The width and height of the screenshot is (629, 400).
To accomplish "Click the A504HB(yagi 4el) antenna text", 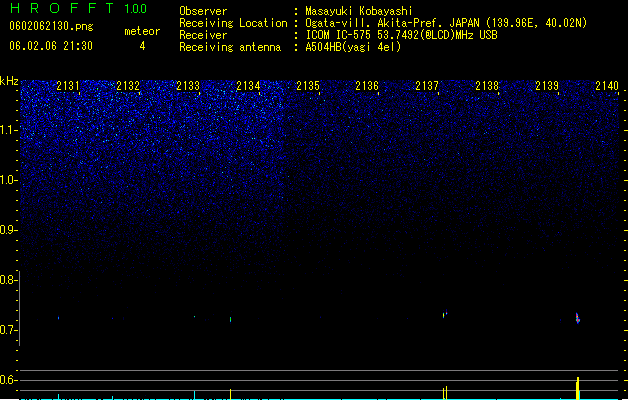I will (x=353, y=47).
